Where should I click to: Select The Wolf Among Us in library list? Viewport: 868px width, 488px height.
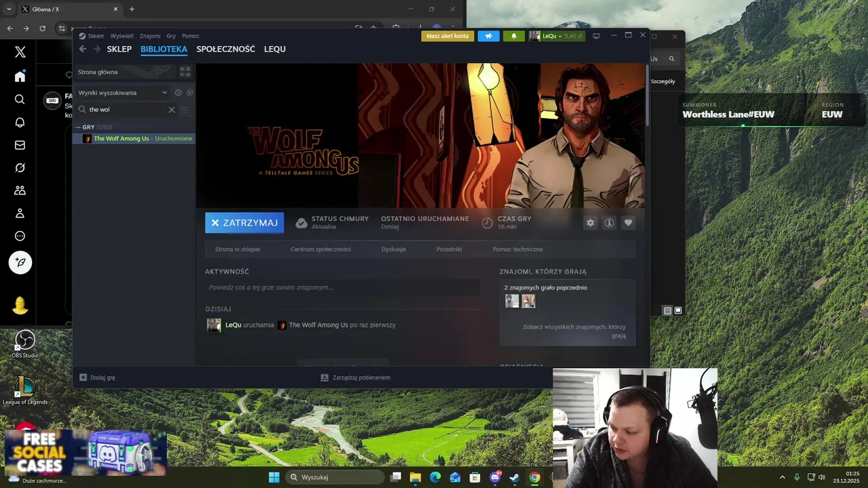click(x=134, y=138)
